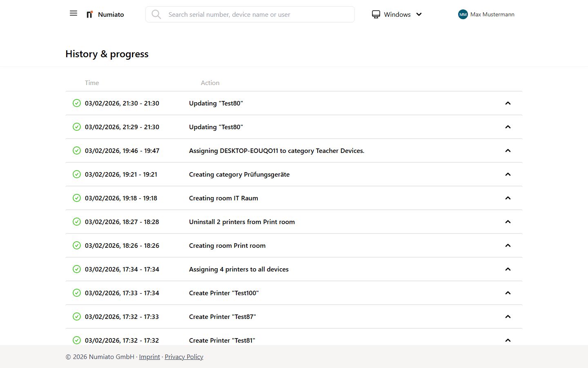This screenshot has height=368, width=588.
Task: Open the Windows platform dropdown
Action: pos(419,14)
